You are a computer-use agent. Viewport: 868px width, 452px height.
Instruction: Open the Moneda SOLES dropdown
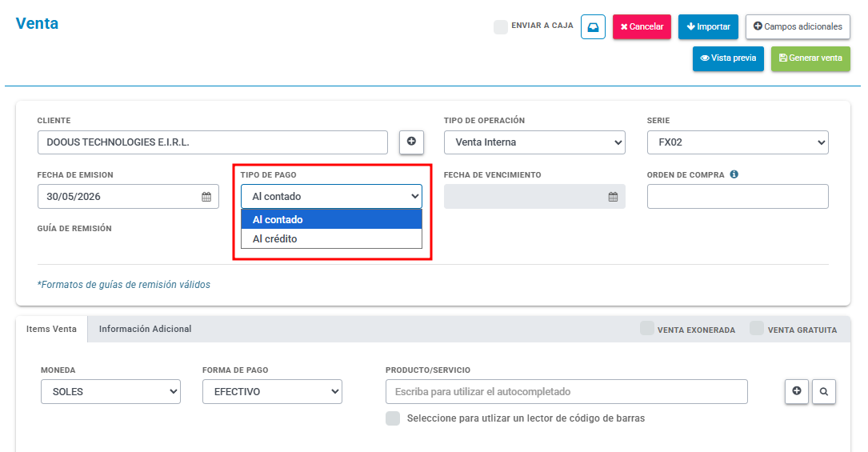[x=110, y=391]
